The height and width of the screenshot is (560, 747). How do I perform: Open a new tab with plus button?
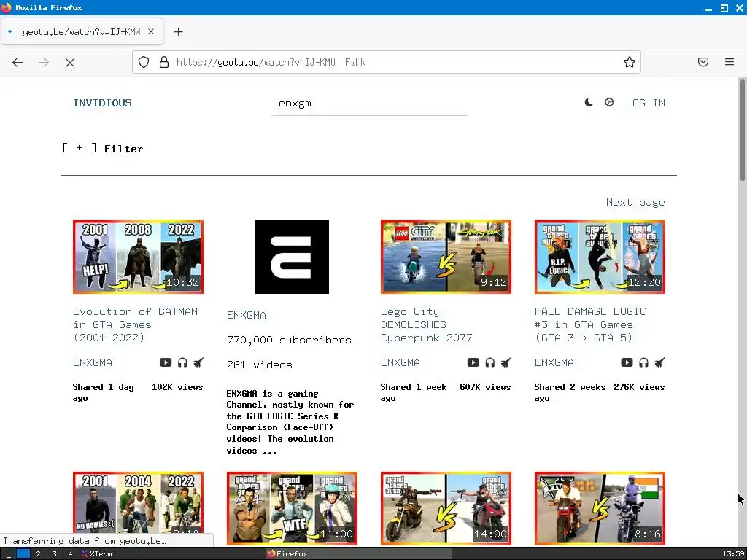click(178, 32)
